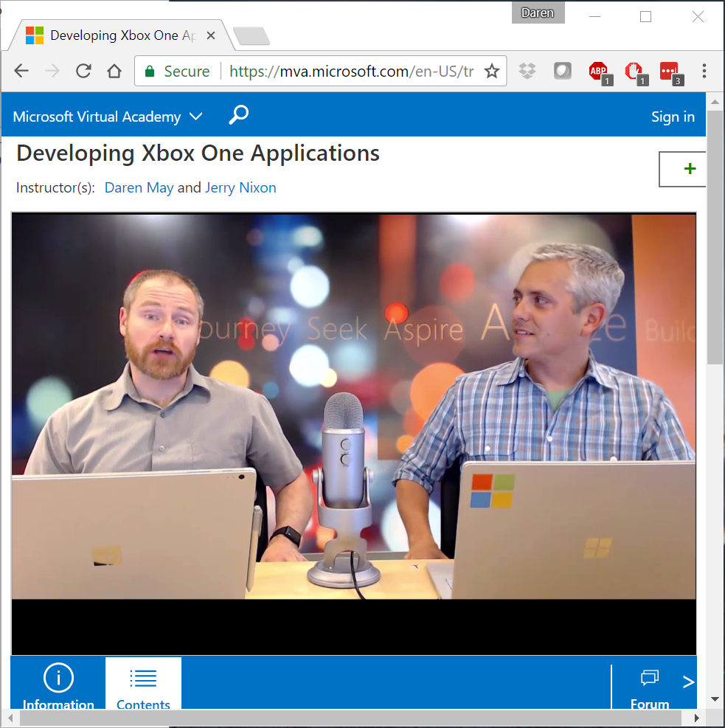
Task: Open the red password manager extension with badge 3
Action: [x=670, y=72]
